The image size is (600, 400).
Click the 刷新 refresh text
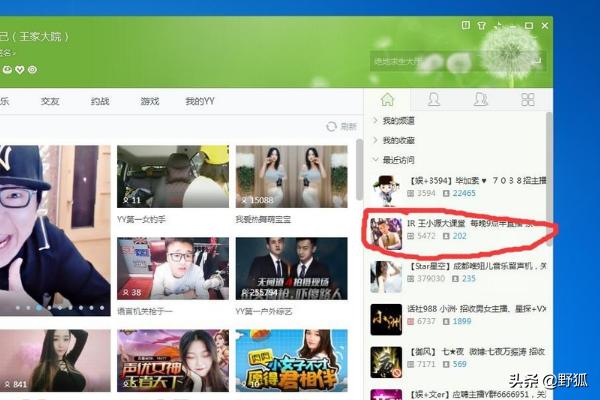click(349, 126)
